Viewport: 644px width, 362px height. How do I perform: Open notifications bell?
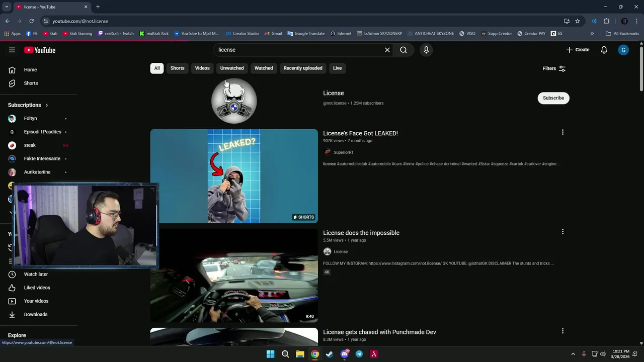pyautogui.click(x=604, y=50)
